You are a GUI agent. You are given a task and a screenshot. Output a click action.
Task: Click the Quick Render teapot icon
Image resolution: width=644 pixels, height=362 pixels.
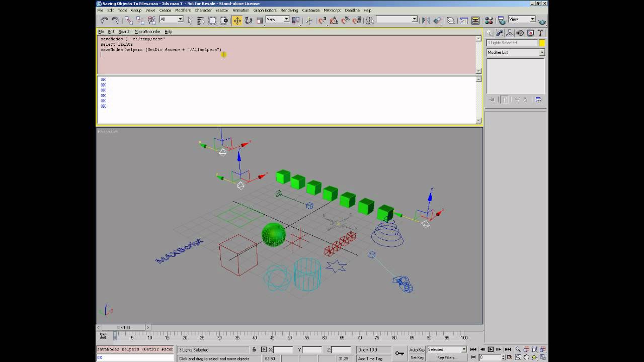point(542,22)
